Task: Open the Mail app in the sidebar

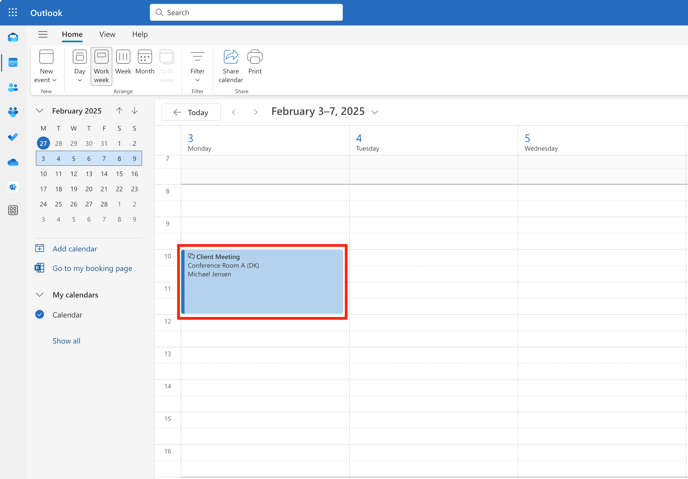Action: pyautogui.click(x=13, y=37)
